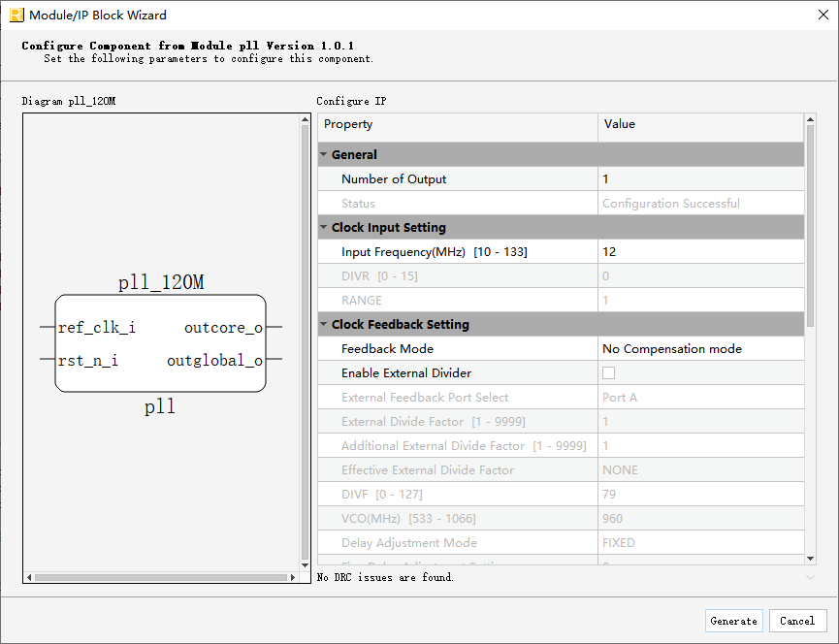
Task: Enable the External Divider checkbox
Action: [x=608, y=373]
